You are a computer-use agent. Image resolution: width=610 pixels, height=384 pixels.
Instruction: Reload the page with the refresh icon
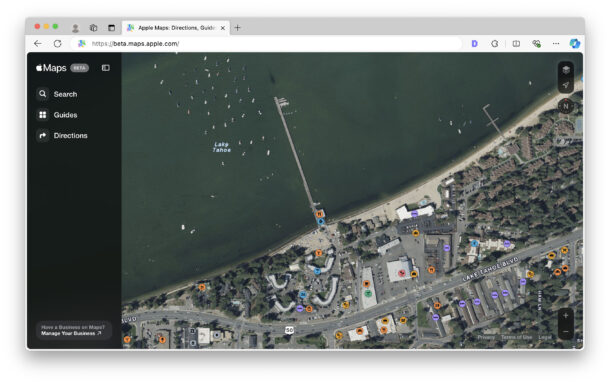click(x=58, y=44)
